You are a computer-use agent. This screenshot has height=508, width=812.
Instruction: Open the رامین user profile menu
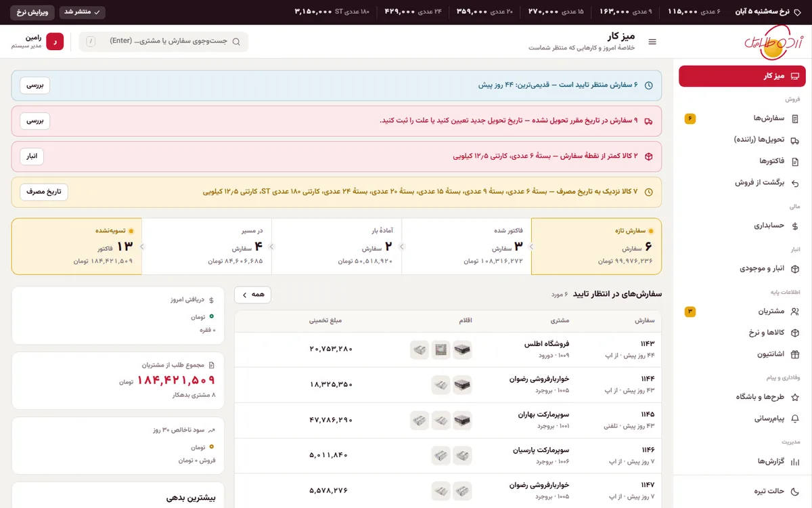click(x=37, y=41)
